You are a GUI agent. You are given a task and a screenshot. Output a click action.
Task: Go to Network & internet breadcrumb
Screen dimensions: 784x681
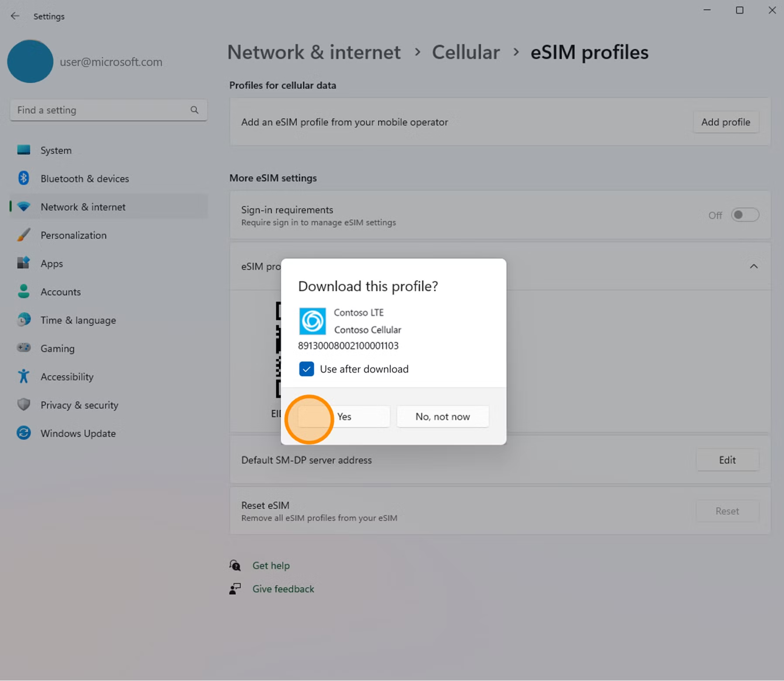pos(314,52)
